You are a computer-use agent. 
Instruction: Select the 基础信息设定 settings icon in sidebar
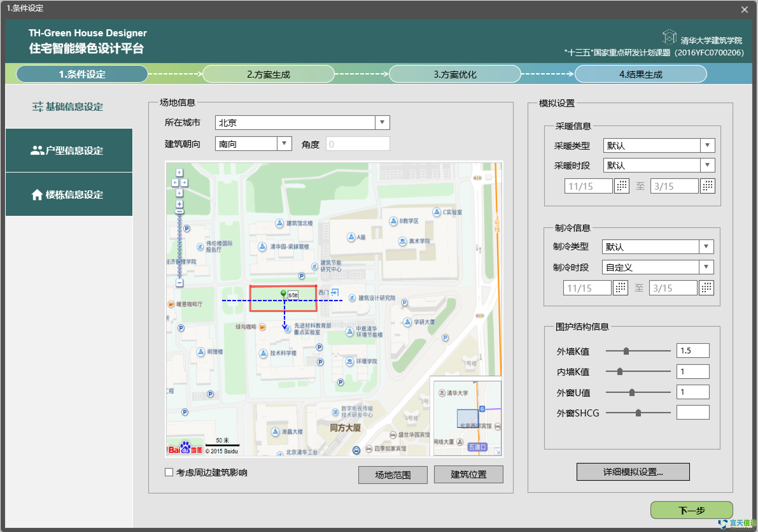37,106
